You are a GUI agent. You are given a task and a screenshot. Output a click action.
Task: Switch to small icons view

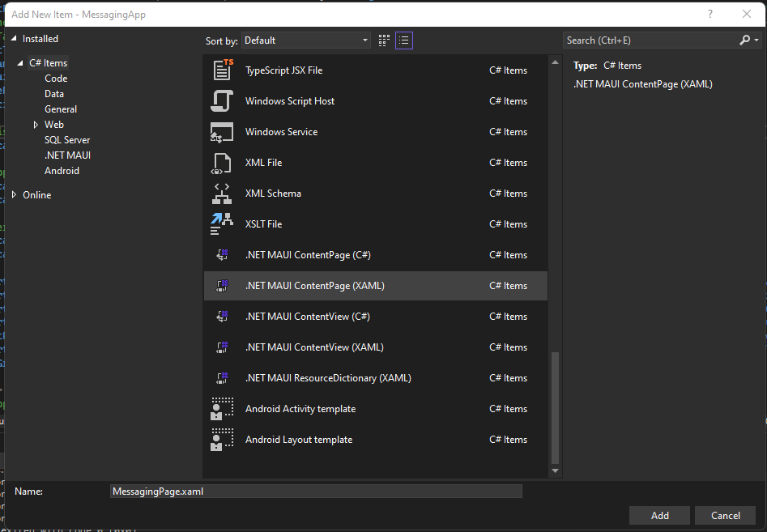click(x=384, y=40)
